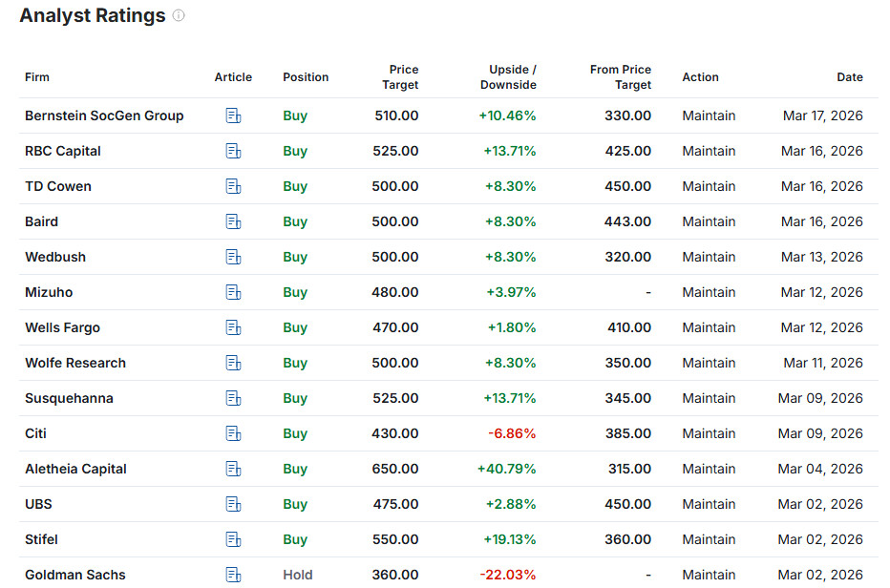This screenshot has width=890, height=588.
Task: Click the Susquehanna firm name
Action: click(69, 398)
